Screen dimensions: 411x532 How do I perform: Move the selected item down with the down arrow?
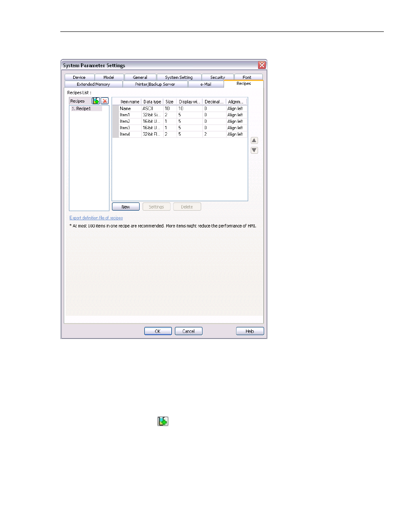click(x=254, y=150)
